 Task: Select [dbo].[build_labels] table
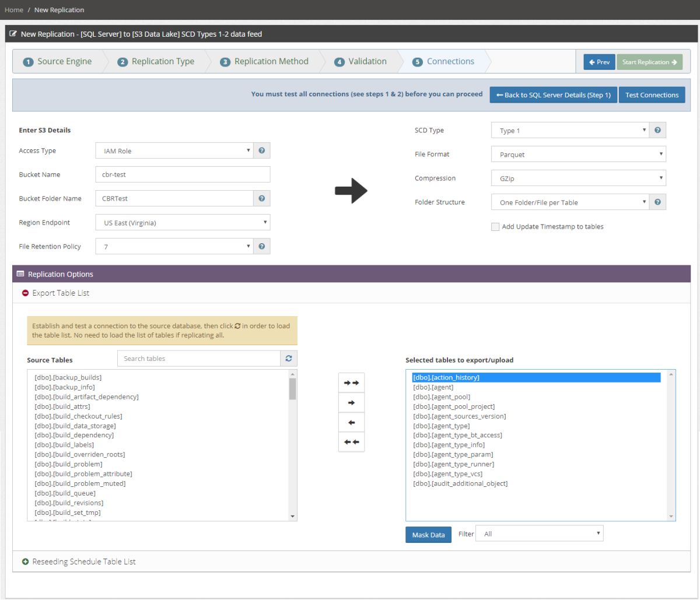[64, 445]
